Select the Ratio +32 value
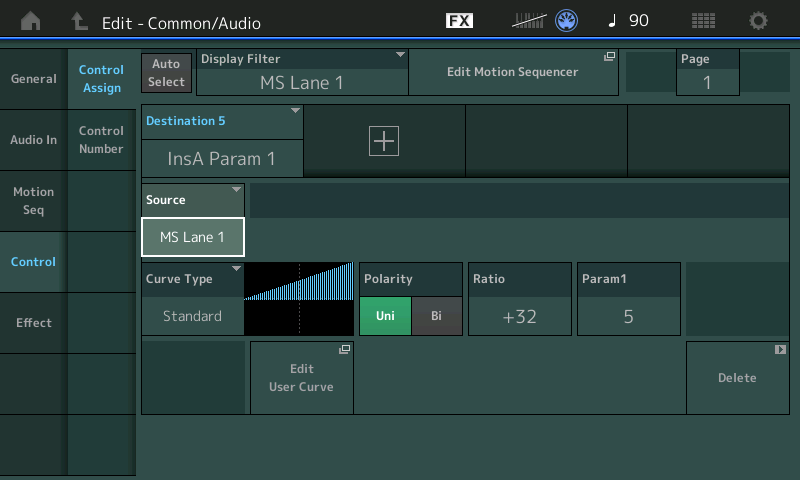Screen dimensions: 800x480 coord(519,316)
